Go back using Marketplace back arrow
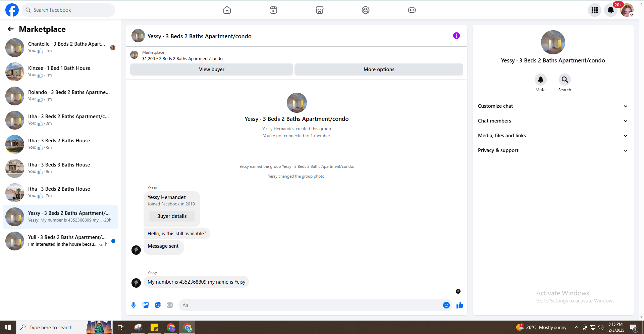The width and height of the screenshot is (644, 334). click(x=11, y=29)
